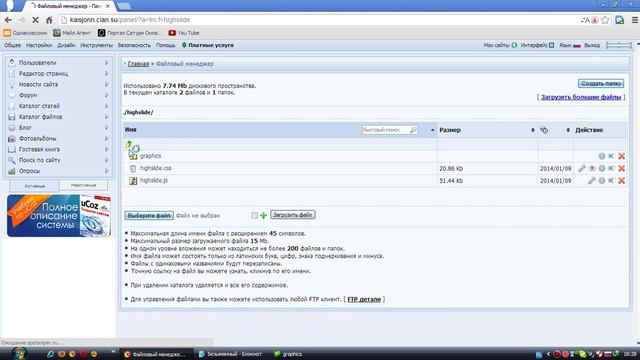Screen dimensions: 640x360
Task: Expand the Форум sidebar arrow
Action: [x=107, y=95]
